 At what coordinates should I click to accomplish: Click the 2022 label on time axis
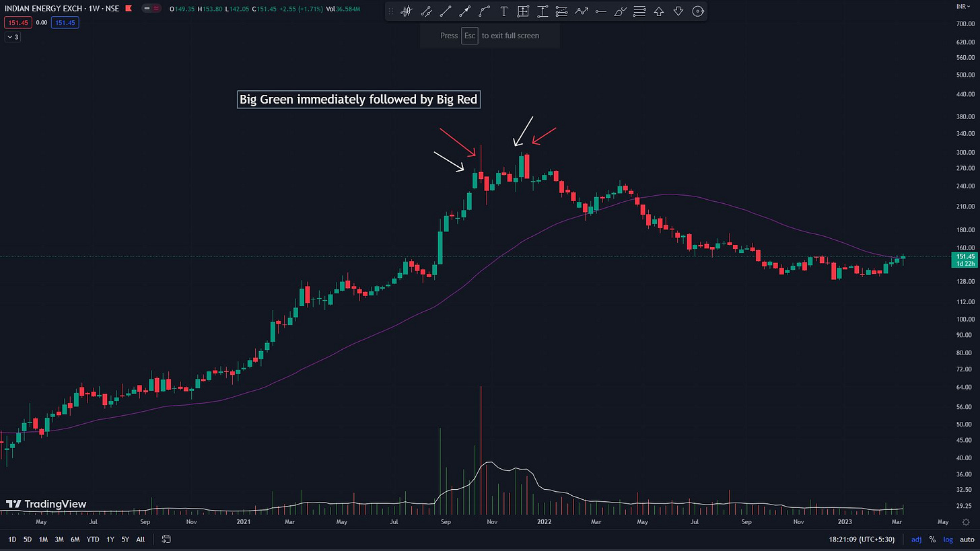544,521
